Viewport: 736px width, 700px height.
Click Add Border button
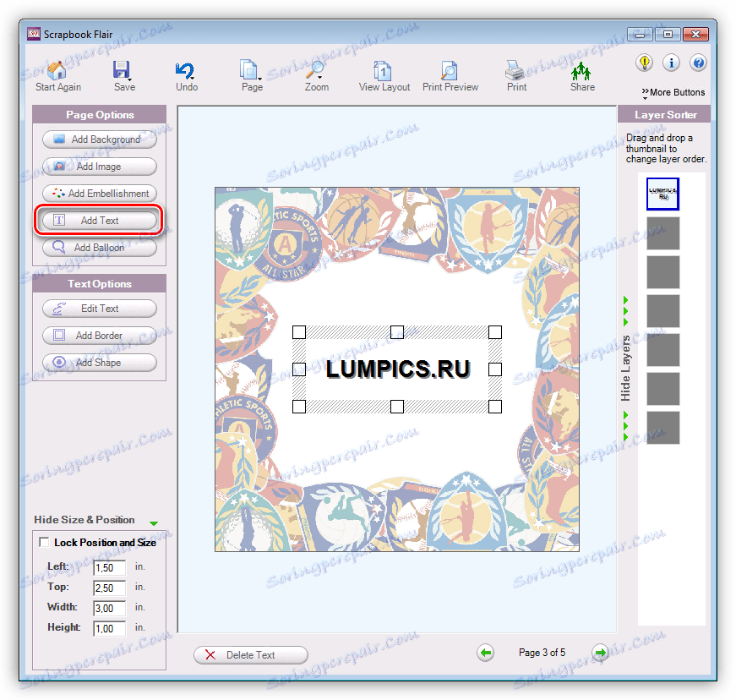click(x=100, y=336)
